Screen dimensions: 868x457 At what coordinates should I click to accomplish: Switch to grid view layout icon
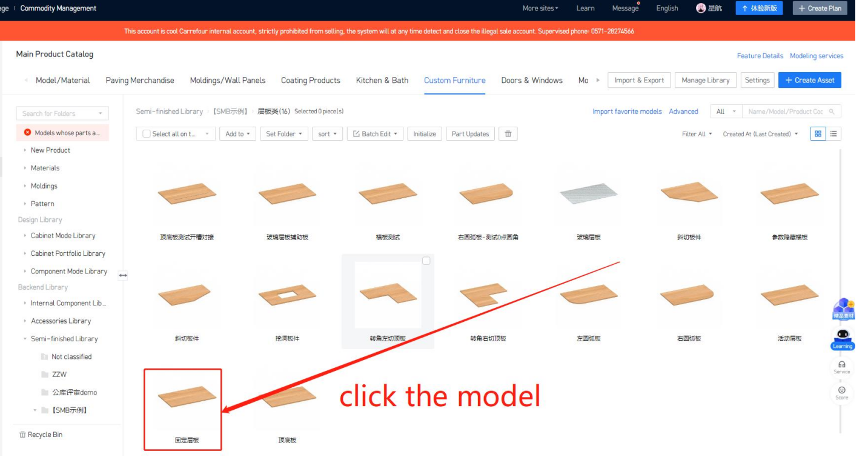coord(818,134)
